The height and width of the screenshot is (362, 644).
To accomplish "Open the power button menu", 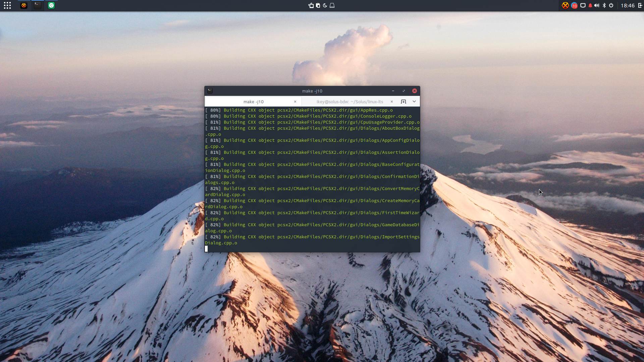I will [611, 5].
